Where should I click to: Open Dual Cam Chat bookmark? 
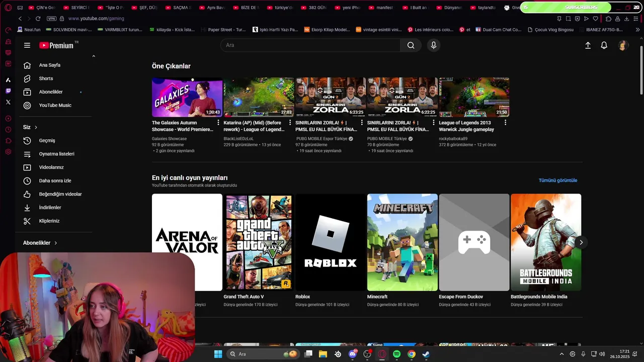(498, 30)
